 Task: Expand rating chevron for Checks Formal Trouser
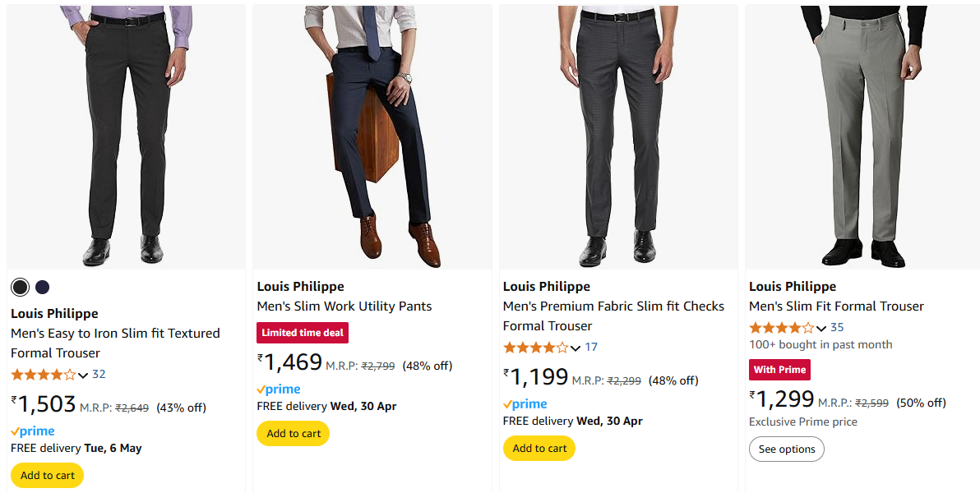(576, 348)
